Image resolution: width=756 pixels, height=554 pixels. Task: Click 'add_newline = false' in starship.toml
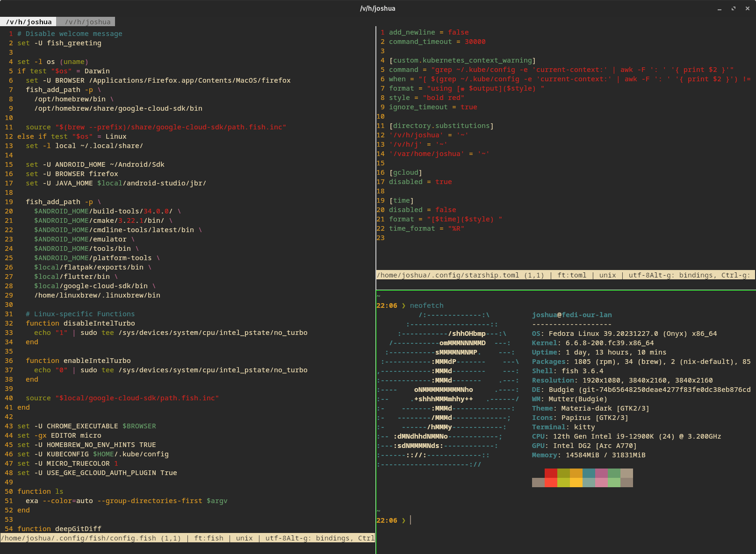pyautogui.click(x=429, y=32)
